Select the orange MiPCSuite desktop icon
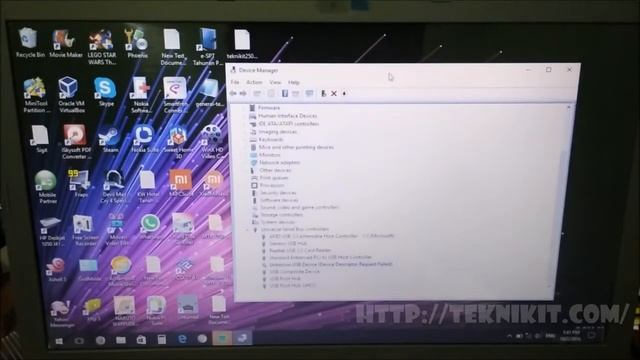 [x=180, y=183]
